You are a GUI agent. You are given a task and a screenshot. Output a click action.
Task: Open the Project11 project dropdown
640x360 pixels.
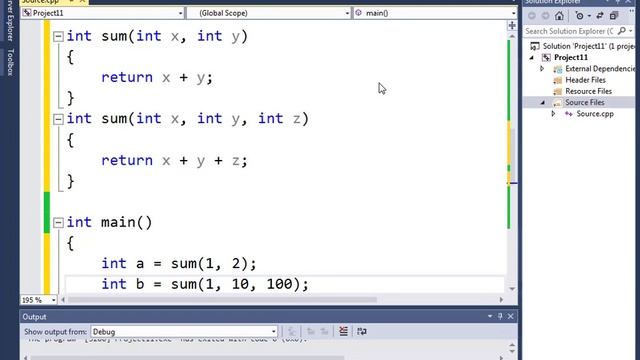click(x=102, y=13)
